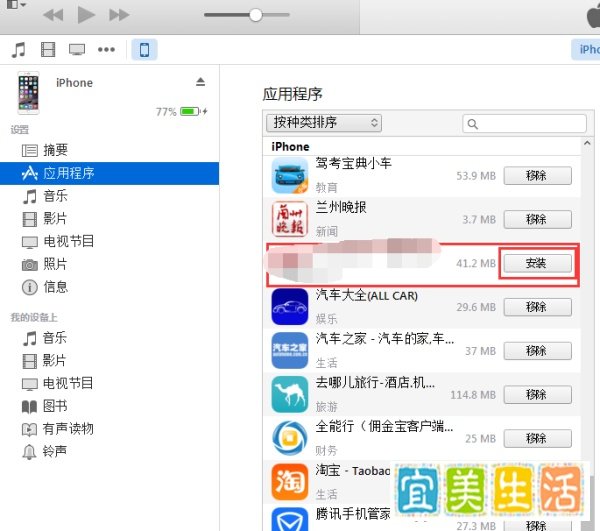Open 音乐 under settings
The height and width of the screenshot is (531, 600).
click(109, 196)
